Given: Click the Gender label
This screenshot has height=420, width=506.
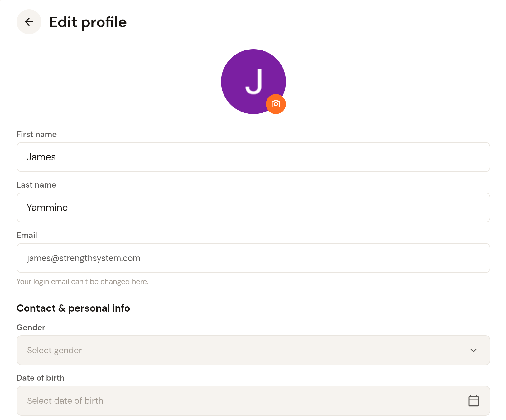Looking at the screenshot, I should point(31,327).
